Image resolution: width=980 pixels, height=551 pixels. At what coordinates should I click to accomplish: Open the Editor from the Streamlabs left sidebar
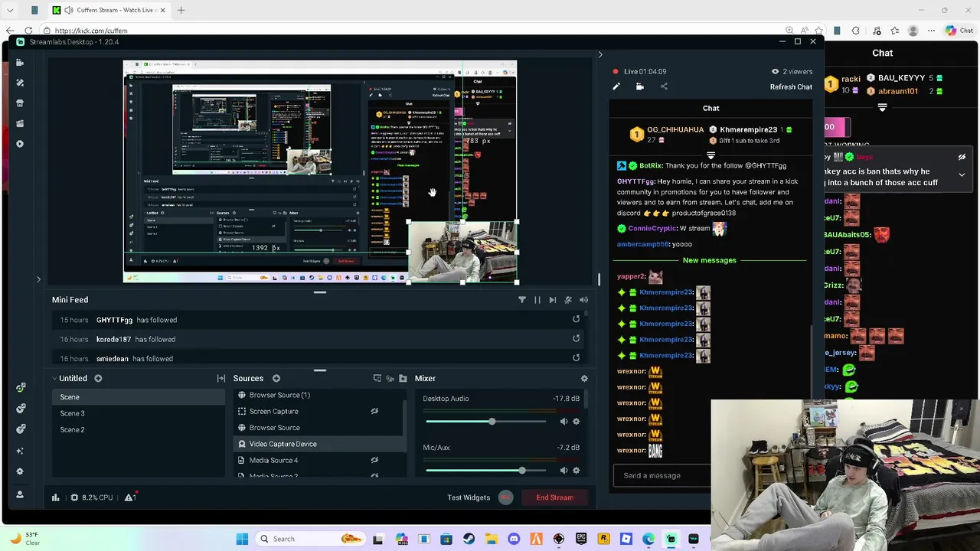click(x=20, y=62)
